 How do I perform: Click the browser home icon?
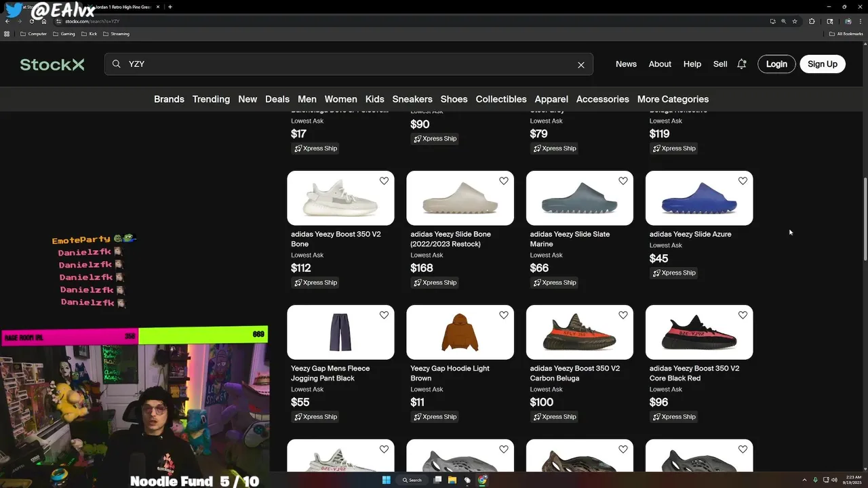click(44, 21)
